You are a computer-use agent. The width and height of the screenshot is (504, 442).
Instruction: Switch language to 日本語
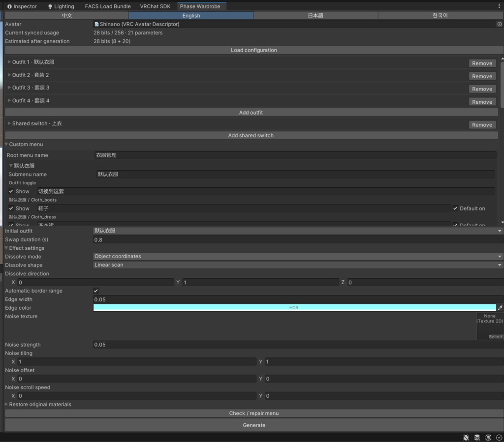(x=315, y=15)
